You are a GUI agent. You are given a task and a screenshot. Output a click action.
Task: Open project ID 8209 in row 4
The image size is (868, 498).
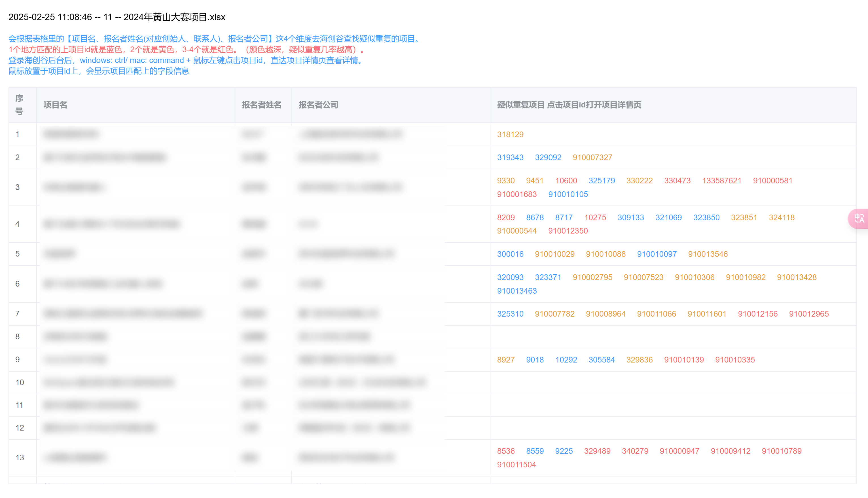[505, 217]
